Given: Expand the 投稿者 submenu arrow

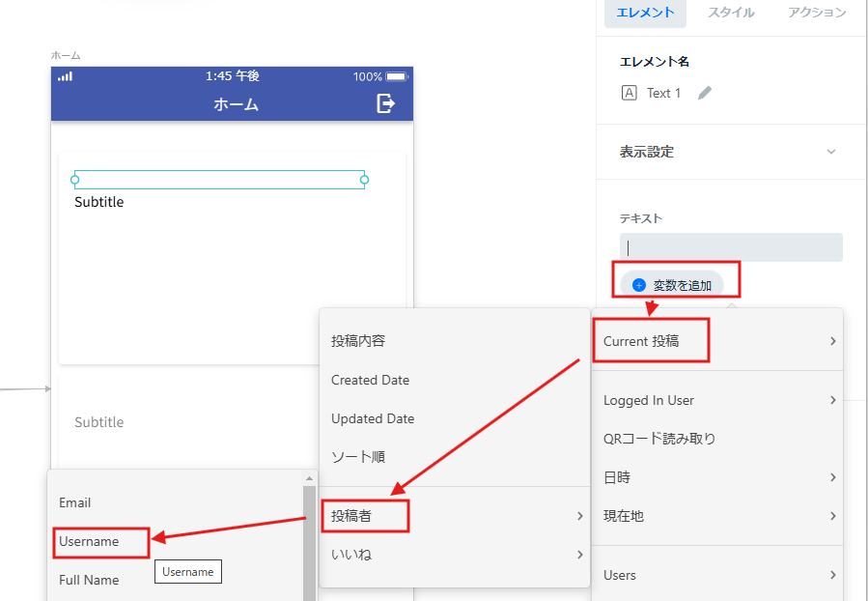Looking at the screenshot, I should click(x=579, y=516).
